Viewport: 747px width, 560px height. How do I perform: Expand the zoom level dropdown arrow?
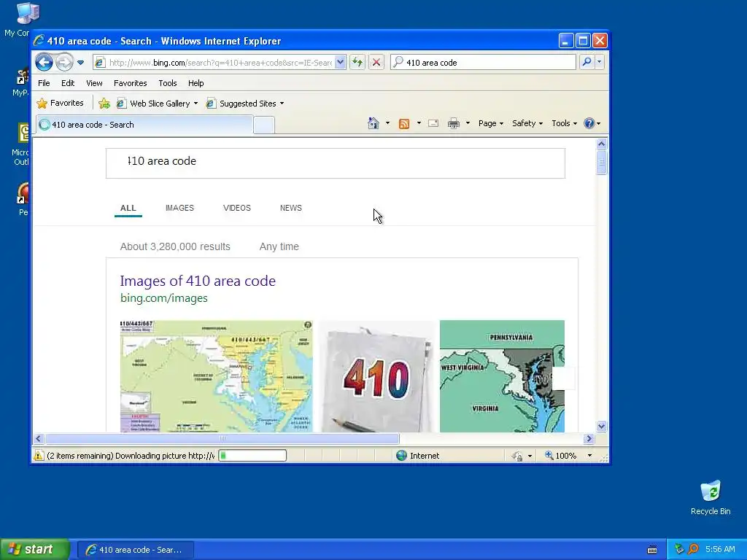(x=589, y=456)
